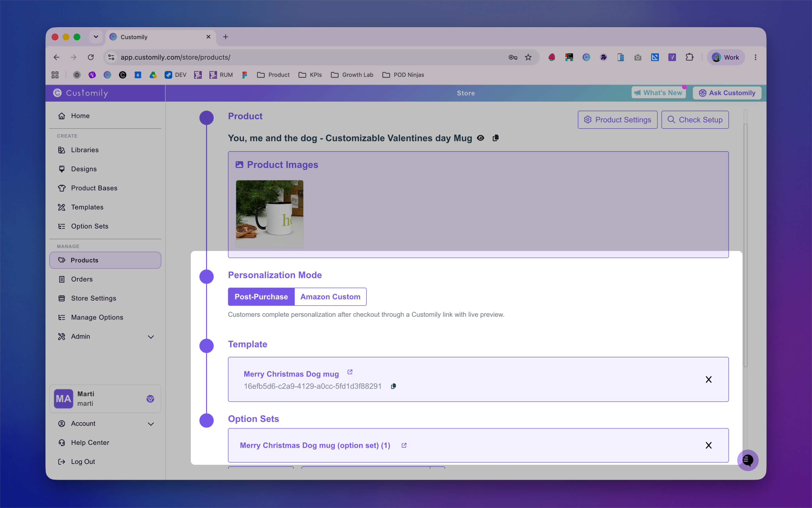Open the apps grid in bookmarks bar

coord(55,75)
